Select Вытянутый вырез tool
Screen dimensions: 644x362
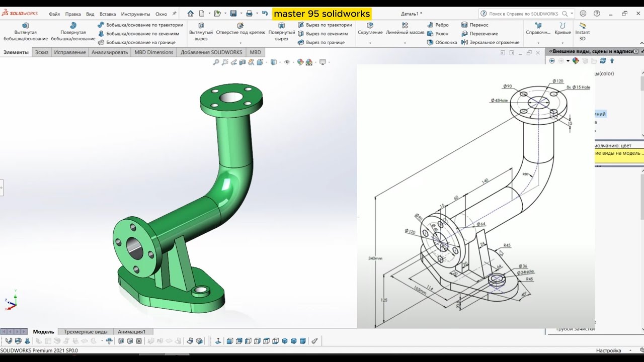[201, 32]
